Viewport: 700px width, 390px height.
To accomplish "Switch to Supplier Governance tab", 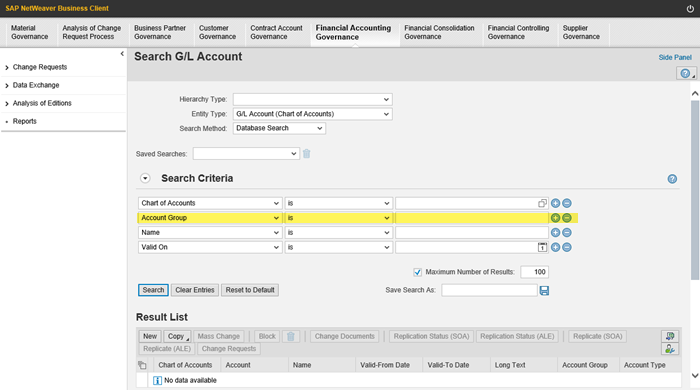I will click(x=581, y=33).
